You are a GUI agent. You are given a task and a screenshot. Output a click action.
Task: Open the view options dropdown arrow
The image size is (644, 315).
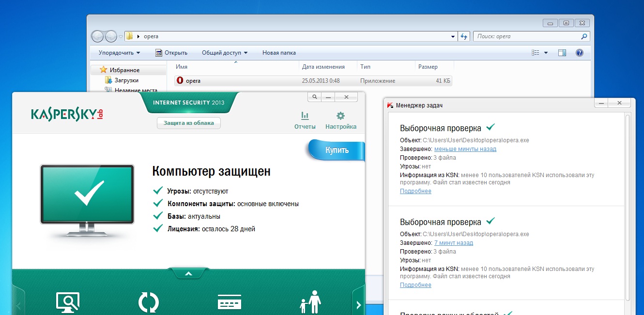546,53
